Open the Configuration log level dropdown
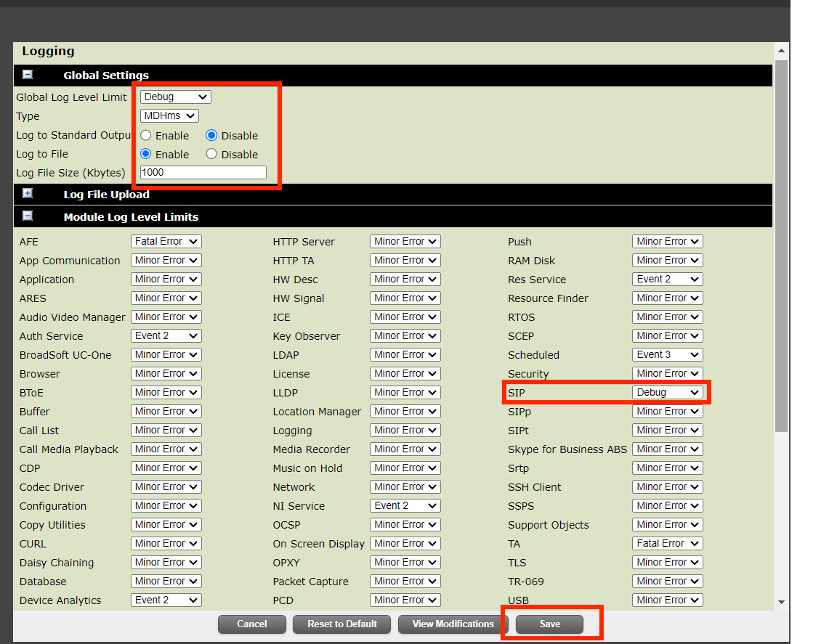 coord(166,506)
